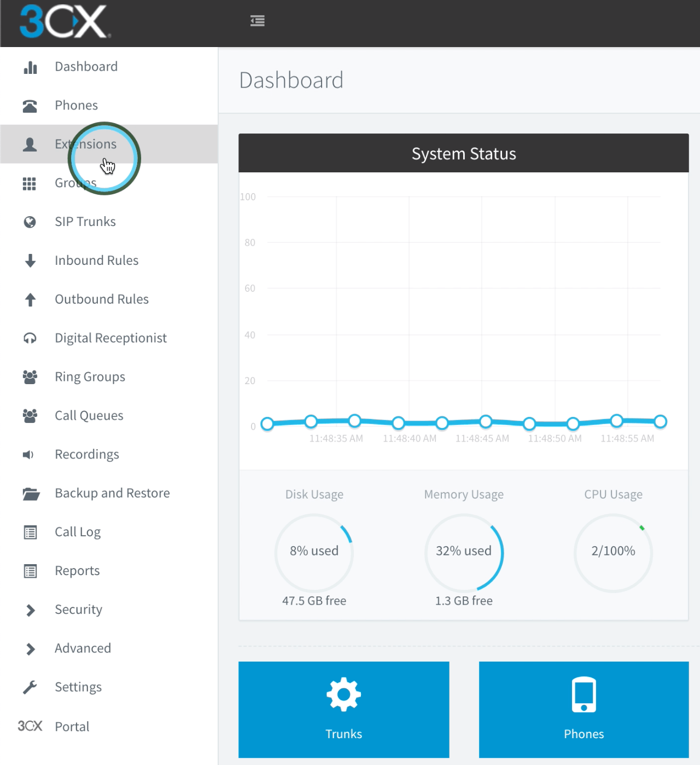The width and height of the screenshot is (700, 765).
Task: Click the Digital Receptionist headset icon
Action: 30,339
